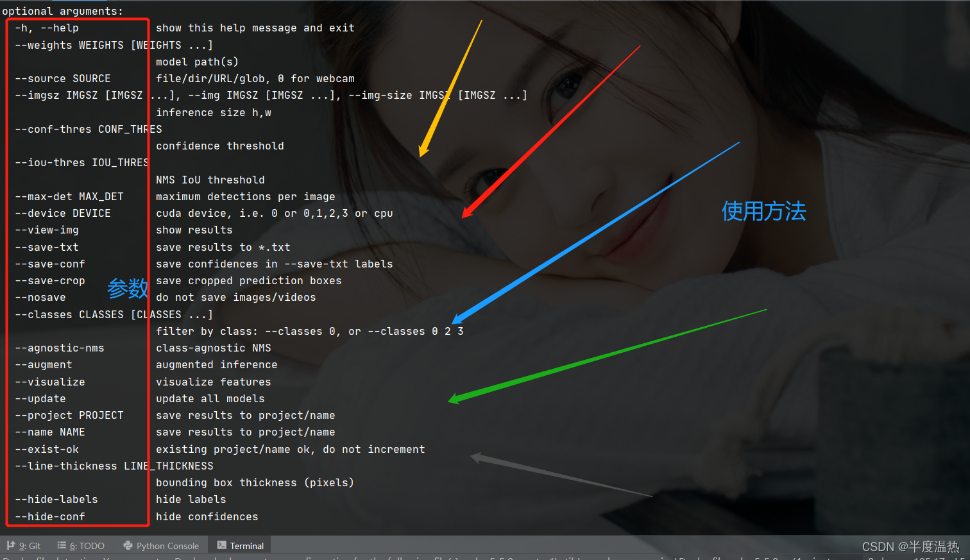Viewport: 970px width, 560px height.
Task: Click the --source SOURCE argument line
Action: [63, 78]
